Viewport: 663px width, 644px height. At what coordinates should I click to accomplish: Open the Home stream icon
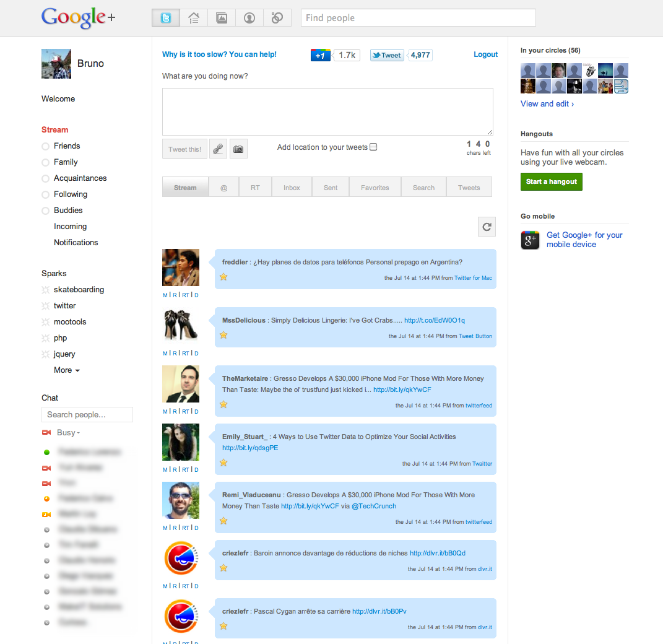pyautogui.click(x=193, y=17)
